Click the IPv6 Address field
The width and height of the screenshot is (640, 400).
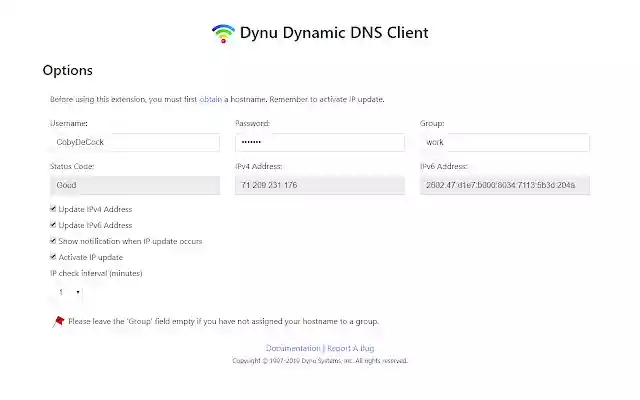click(504, 185)
